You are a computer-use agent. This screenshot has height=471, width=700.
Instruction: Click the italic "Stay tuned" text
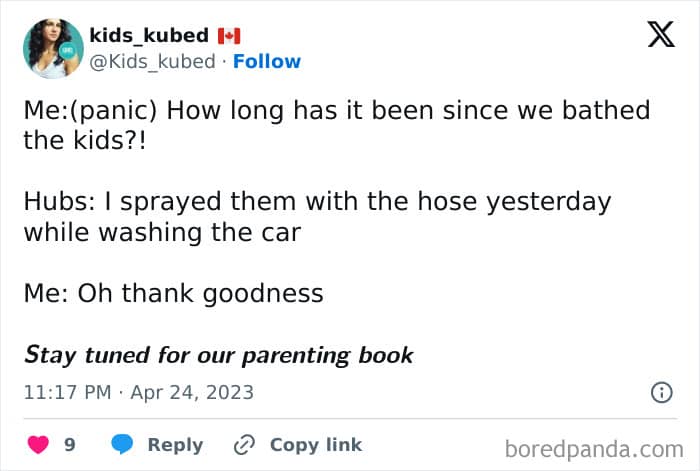218,355
